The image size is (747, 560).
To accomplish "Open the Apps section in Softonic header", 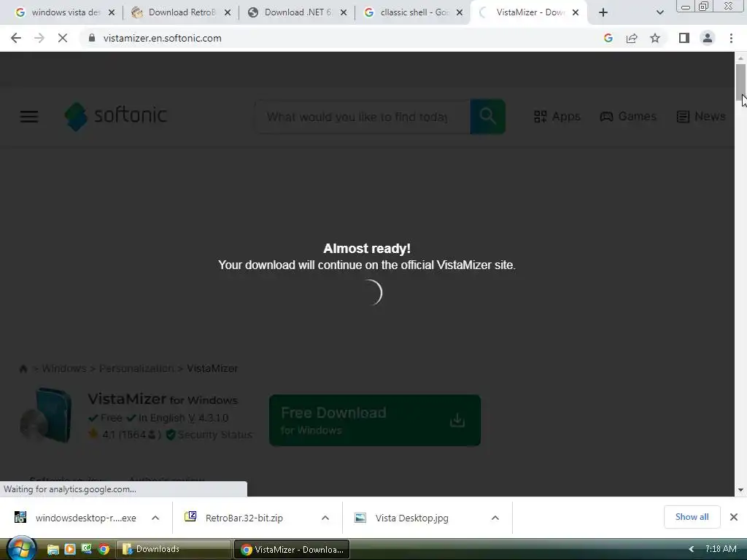I will click(x=557, y=116).
